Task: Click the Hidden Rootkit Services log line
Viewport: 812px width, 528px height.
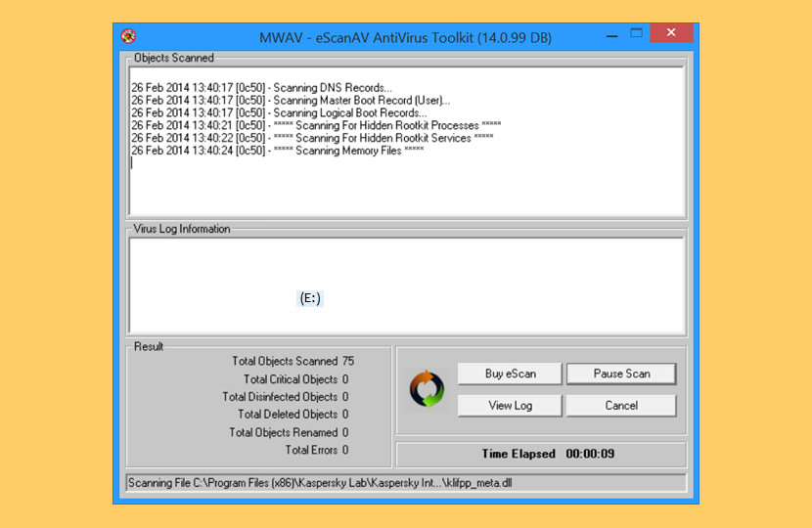Action: click(x=311, y=138)
